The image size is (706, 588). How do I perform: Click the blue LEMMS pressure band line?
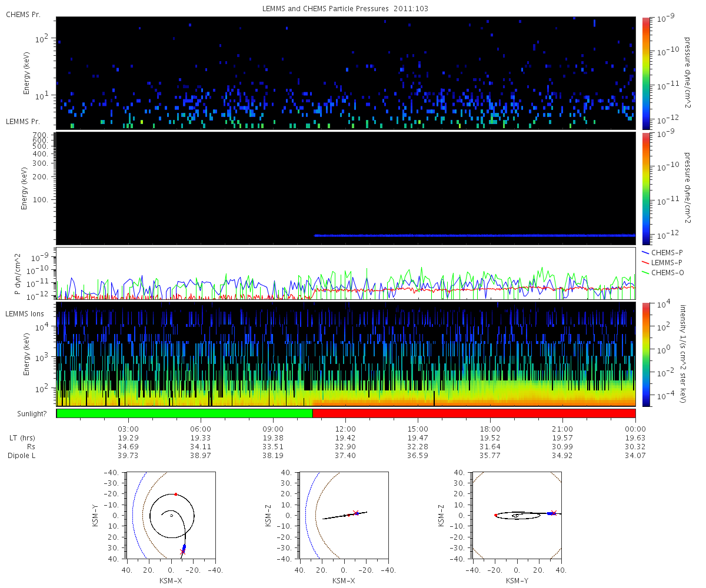475,235
